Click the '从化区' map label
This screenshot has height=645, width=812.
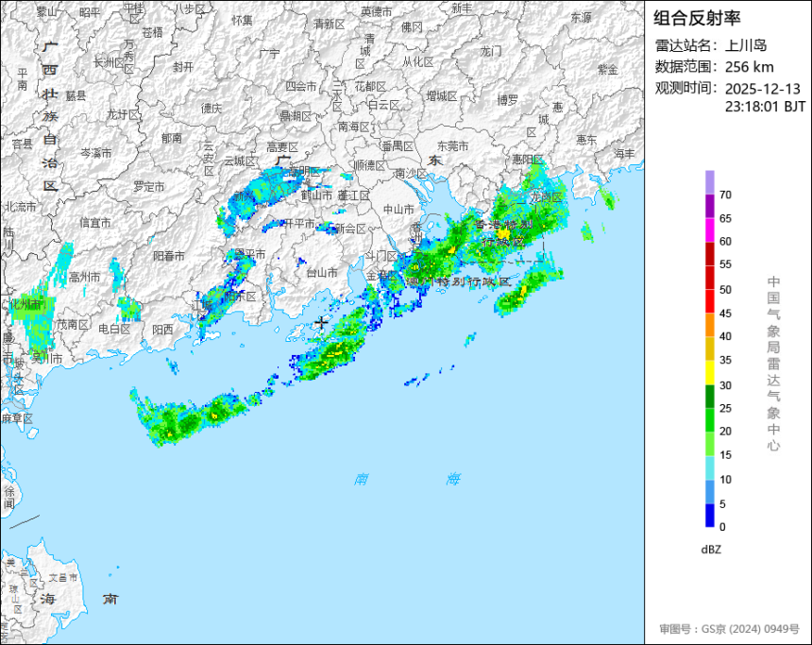coord(418,62)
